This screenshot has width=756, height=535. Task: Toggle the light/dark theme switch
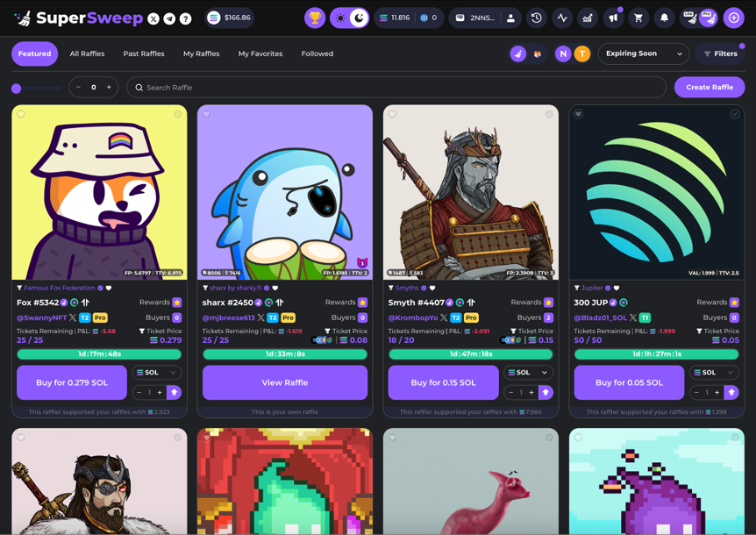(x=350, y=18)
